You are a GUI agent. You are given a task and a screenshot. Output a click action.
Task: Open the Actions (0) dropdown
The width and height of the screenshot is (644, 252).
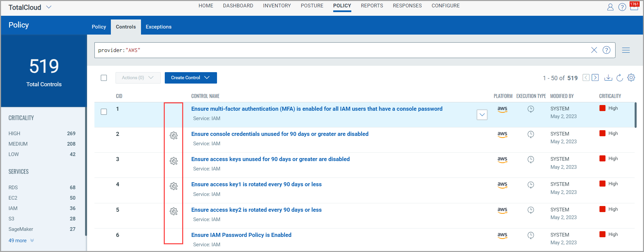[x=138, y=78]
